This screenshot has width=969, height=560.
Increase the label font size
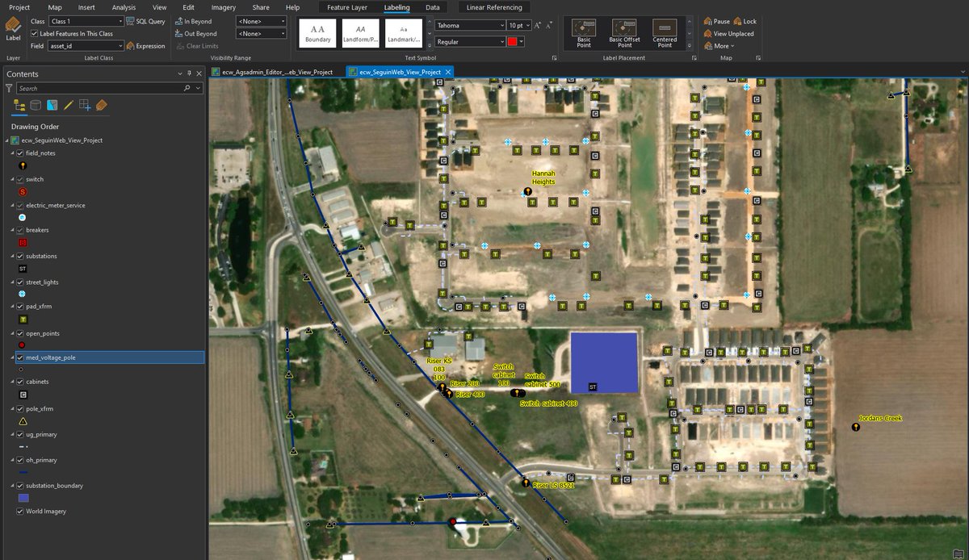(539, 26)
